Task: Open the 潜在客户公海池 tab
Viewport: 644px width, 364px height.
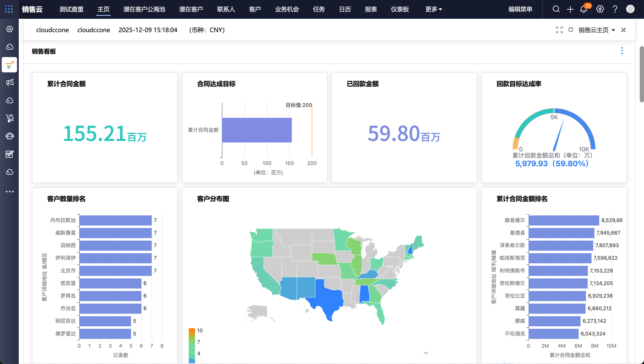Action: (144, 9)
